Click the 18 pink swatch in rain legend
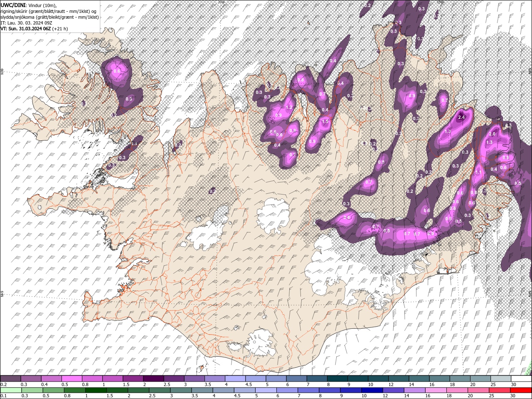This screenshot has width=532, height=399. click(x=456, y=390)
